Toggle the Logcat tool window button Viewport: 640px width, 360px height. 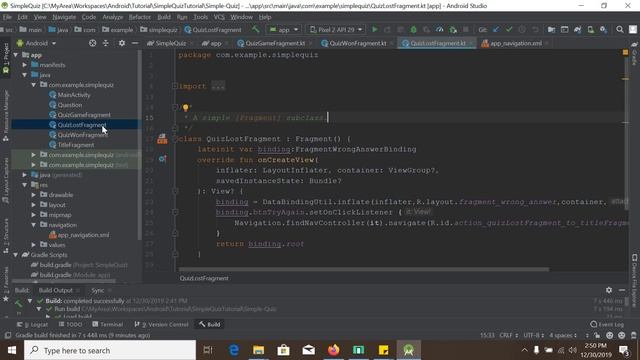[x=32, y=324]
